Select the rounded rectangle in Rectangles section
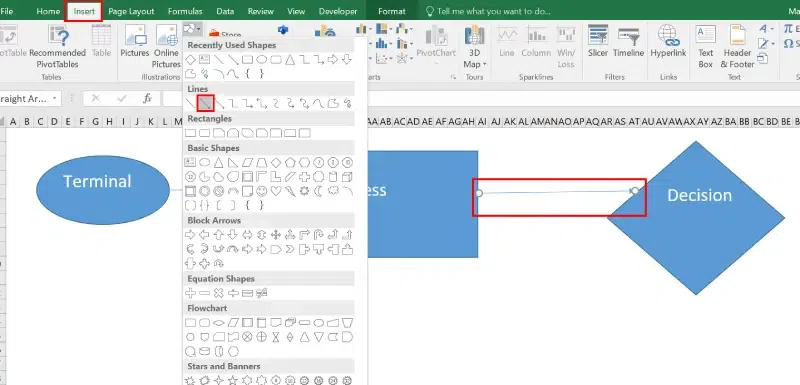800x385 pixels. (204, 133)
